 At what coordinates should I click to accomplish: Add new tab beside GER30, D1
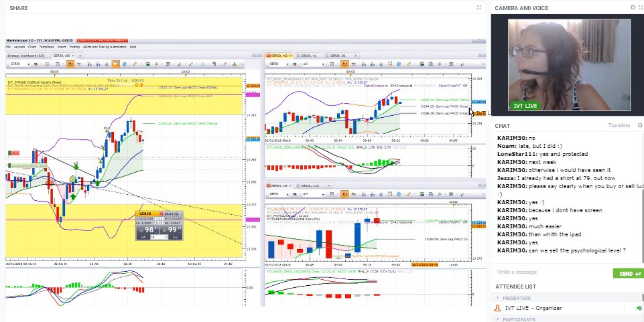coord(356,56)
